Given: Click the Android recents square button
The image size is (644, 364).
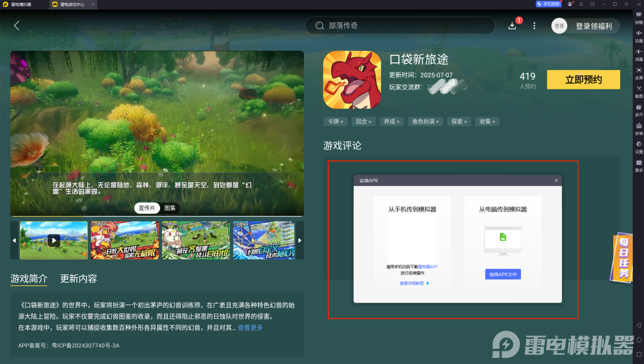Looking at the screenshot, I should click(x=639, y=353).
